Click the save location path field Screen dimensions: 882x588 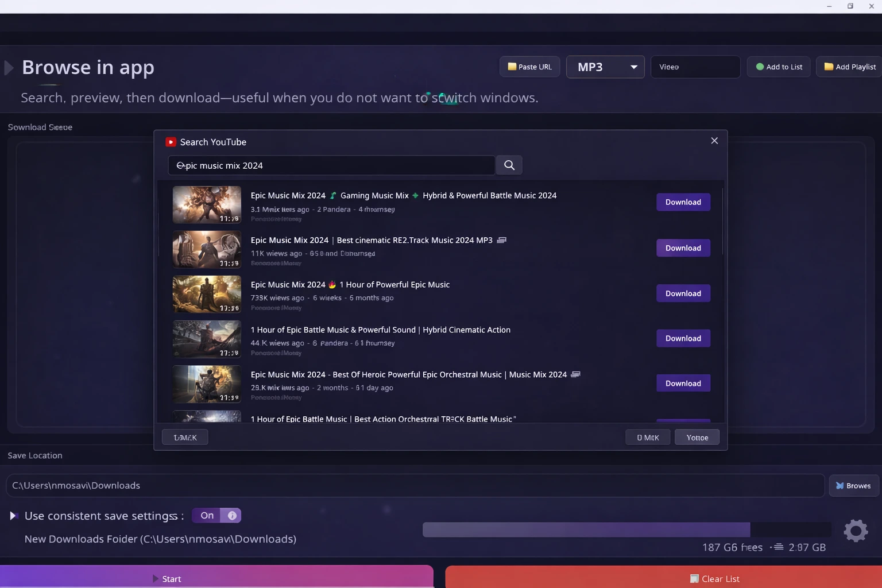(415, 486)
